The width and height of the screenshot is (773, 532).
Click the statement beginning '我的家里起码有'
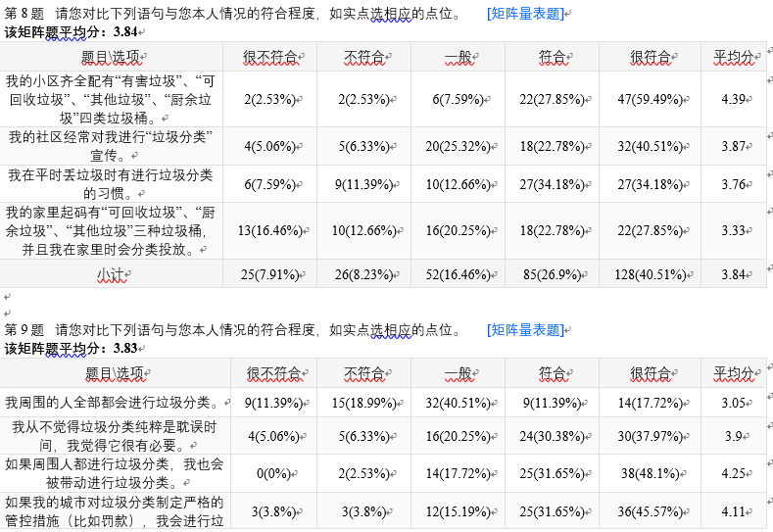click(111, 231)
